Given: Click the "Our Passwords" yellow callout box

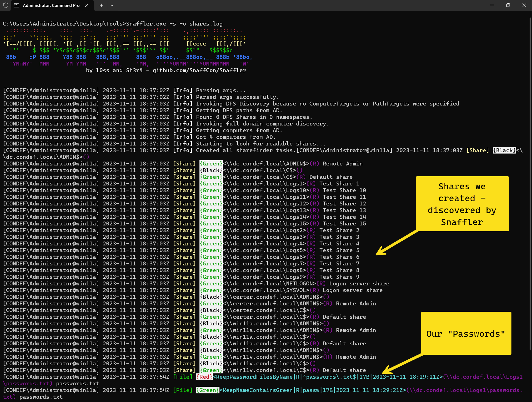Looking at the screenshot, I should pyautogui.click(x=466, y=333).
